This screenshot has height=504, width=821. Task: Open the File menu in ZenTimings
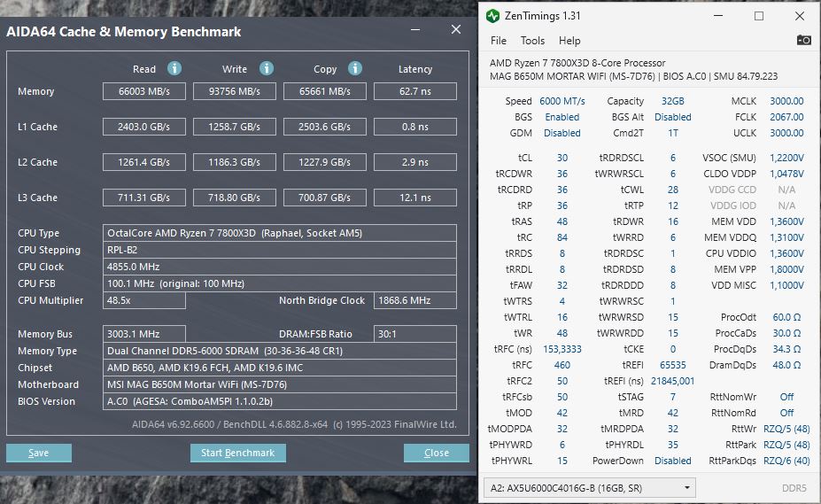pos(498,41)
